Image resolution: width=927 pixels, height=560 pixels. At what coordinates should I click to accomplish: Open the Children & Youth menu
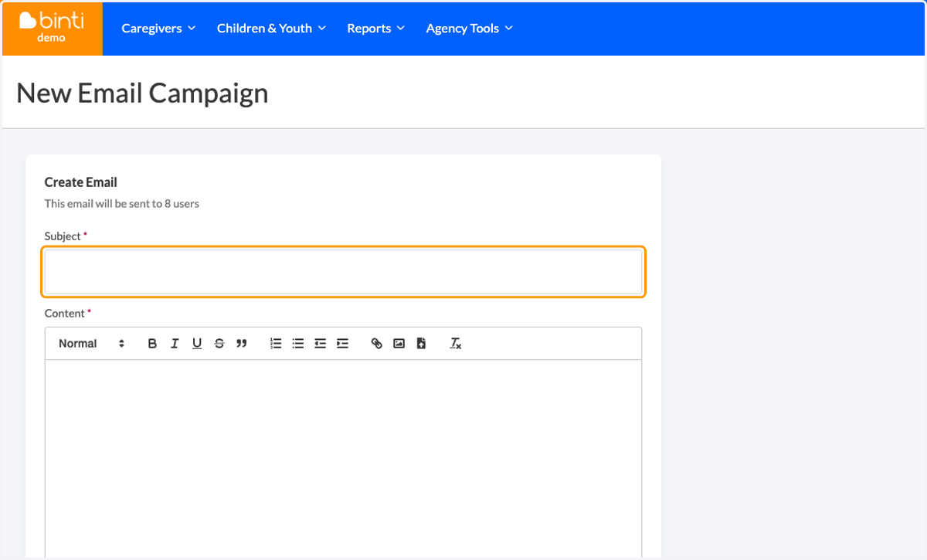pos(271,29)
